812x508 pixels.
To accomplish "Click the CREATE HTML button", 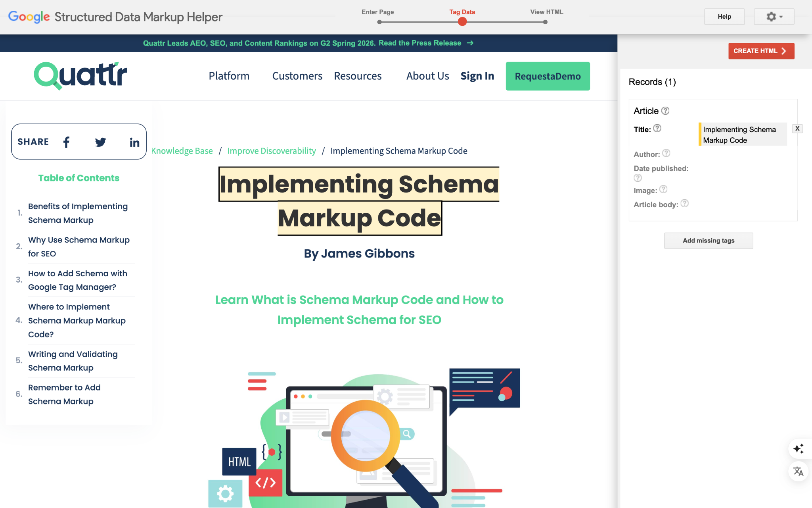I will 761,51.
